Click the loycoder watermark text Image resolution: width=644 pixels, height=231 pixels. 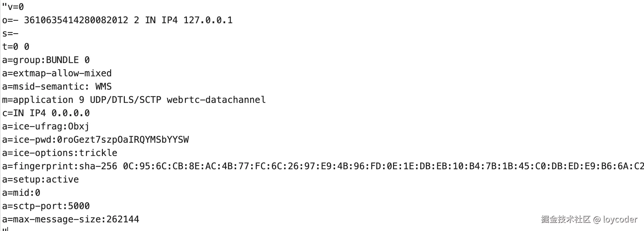pos(620,219)
